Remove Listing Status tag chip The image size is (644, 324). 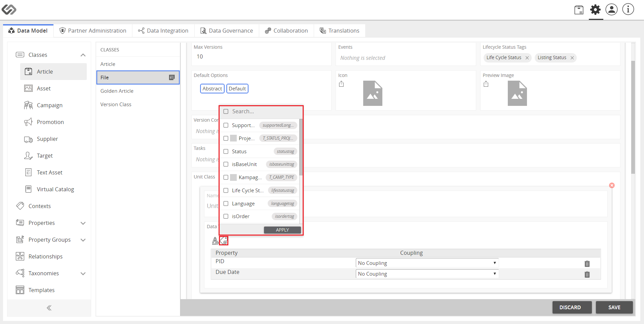click(572, 58)
